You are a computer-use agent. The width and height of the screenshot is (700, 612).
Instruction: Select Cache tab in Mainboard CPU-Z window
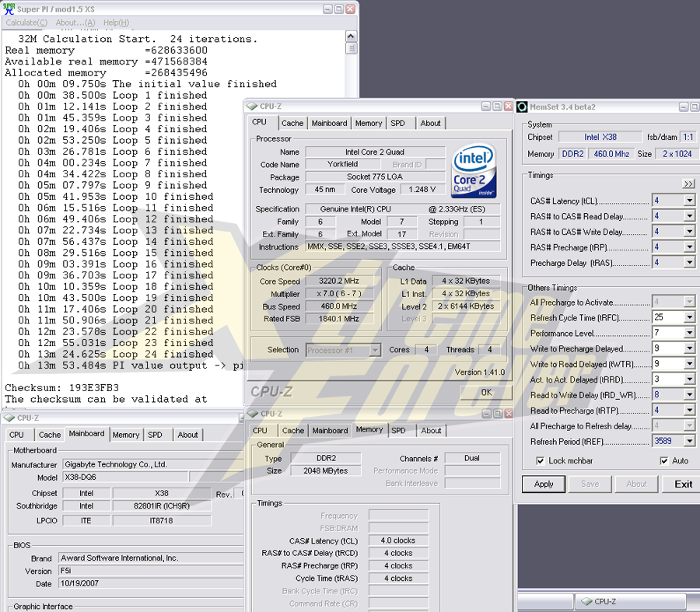click(x=50, y=435)
